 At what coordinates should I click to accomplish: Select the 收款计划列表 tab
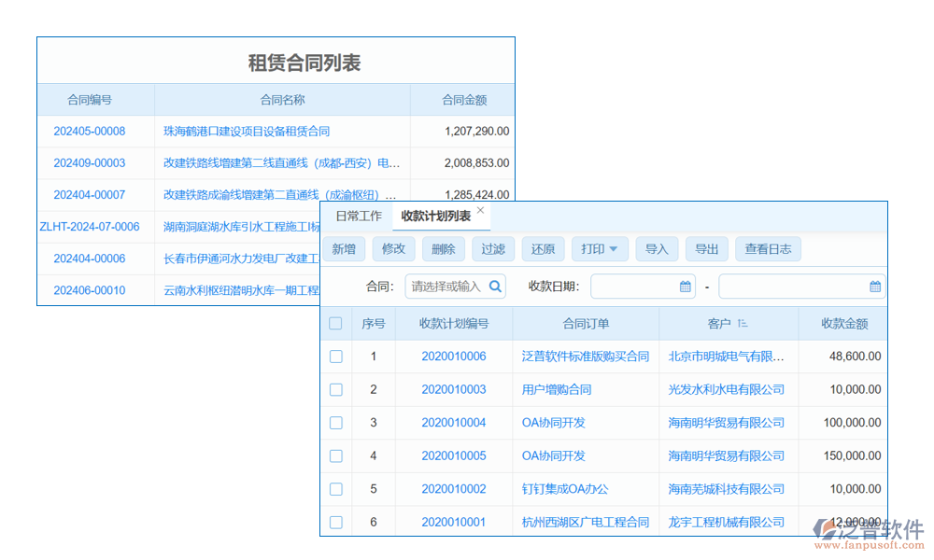tap(435, 217)
